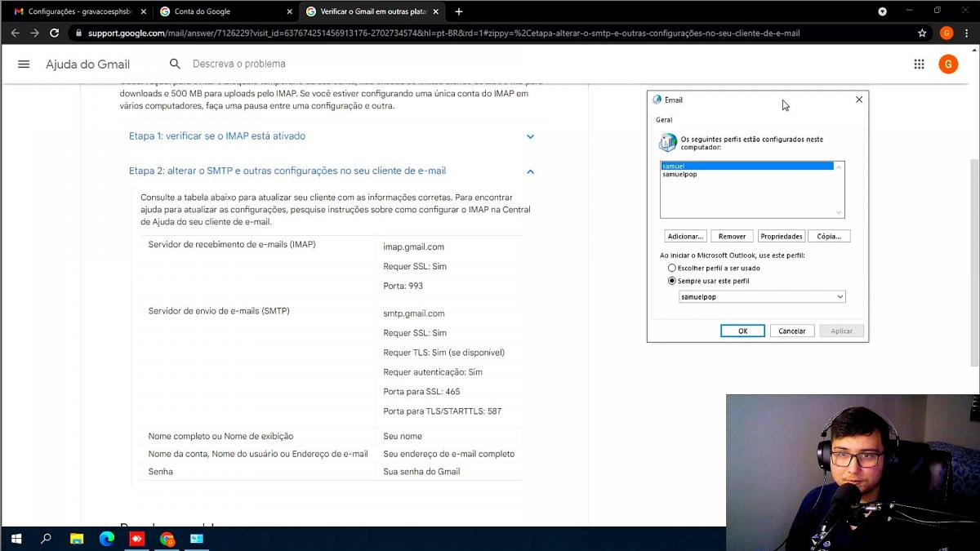The height and width of the screenshot is (551, 980).
Task: Open the Windows Start menu
Action: 16,539
